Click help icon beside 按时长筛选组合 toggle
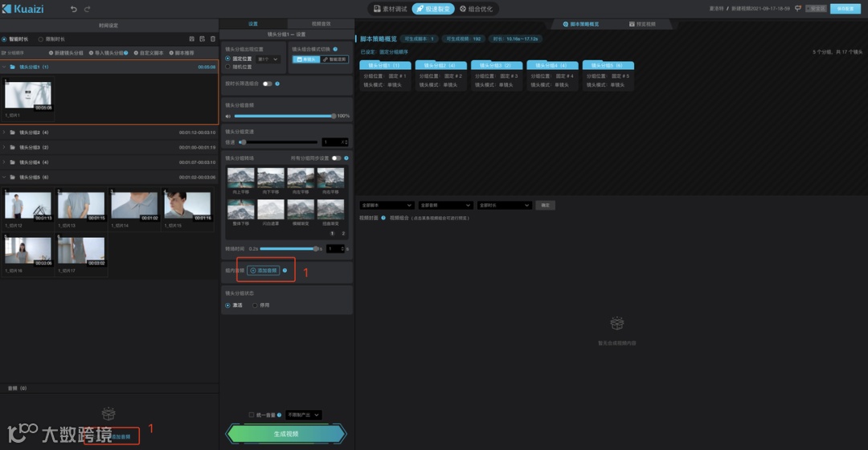The image size is (868, 450). pos(277,84)
